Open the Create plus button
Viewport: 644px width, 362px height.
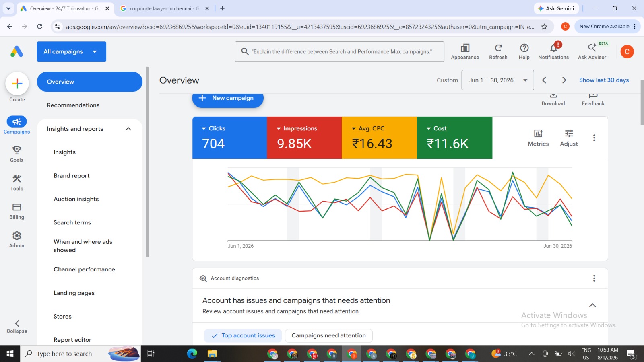click(17, 84)
